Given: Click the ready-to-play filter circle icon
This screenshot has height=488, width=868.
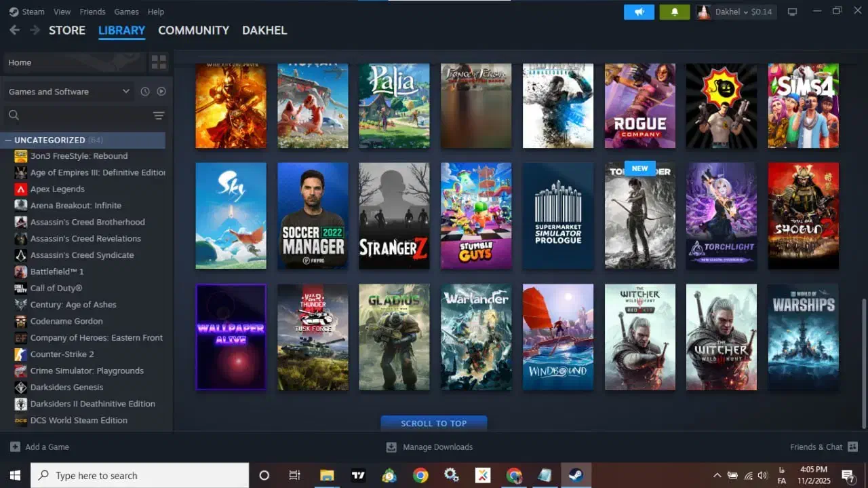Looking at the screenshot, I should click(x=161, y=91).
